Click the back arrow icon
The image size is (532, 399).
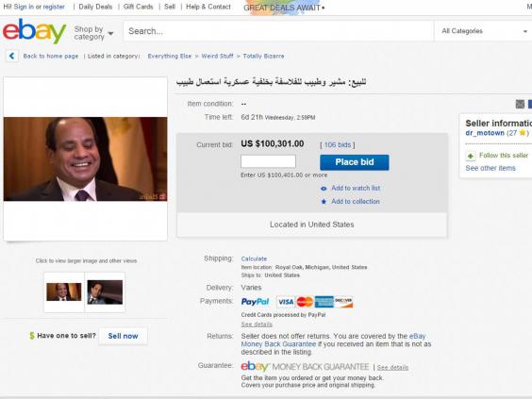click(x=12, y=56)
